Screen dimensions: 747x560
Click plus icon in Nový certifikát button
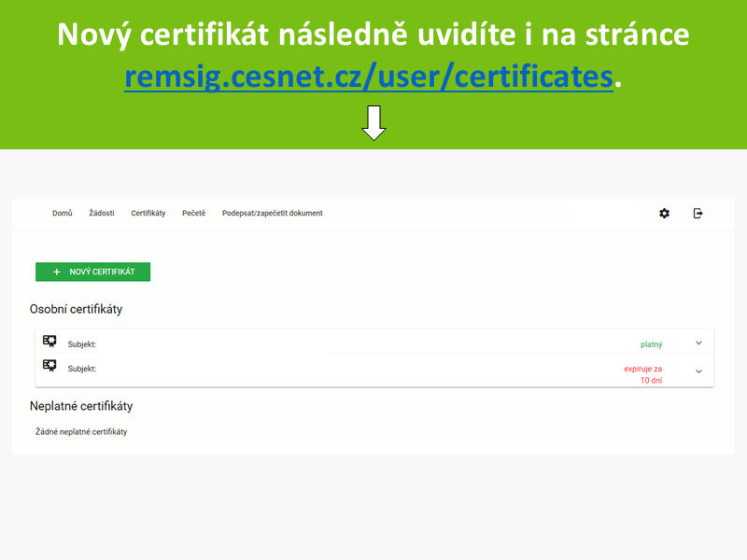57,272
